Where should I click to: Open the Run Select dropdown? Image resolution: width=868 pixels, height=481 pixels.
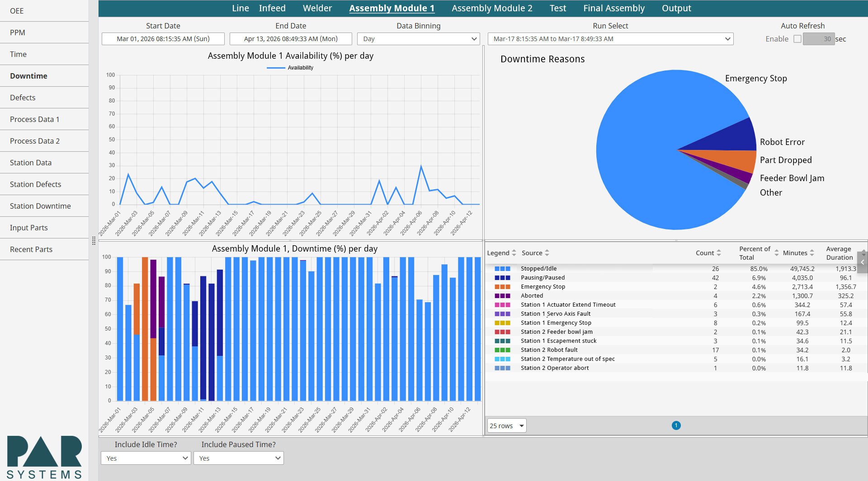point(610,39)
